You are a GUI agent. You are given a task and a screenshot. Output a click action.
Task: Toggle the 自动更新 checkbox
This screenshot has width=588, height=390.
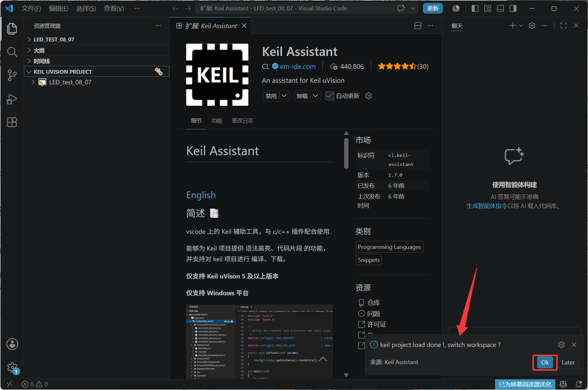[x=330, y=96]
